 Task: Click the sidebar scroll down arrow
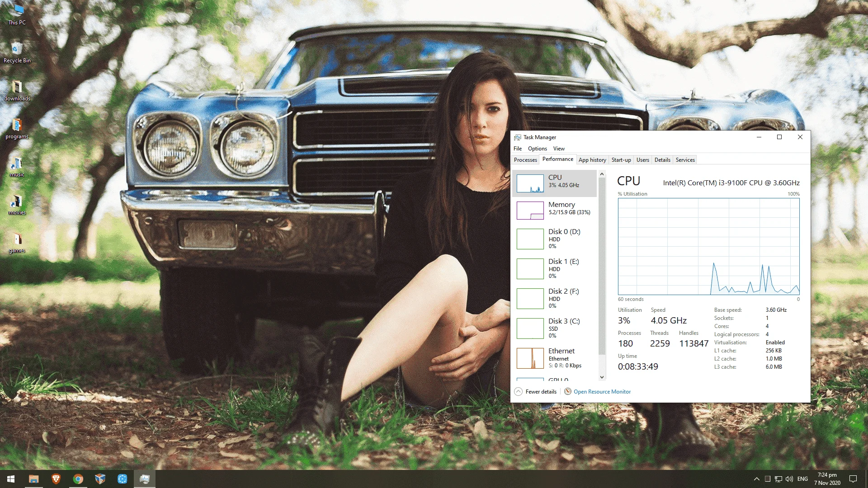pyautogui.click(x=602, y=377)
